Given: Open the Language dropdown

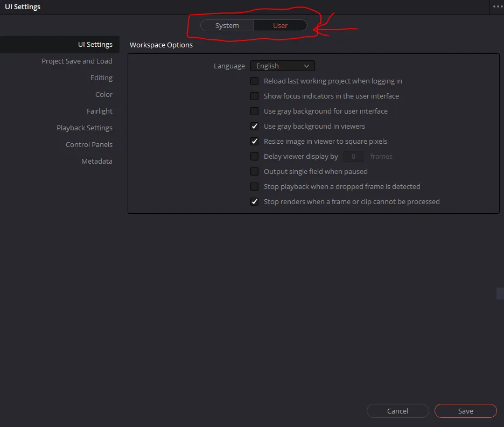Looking at the screenshot, I should (282, 66).
